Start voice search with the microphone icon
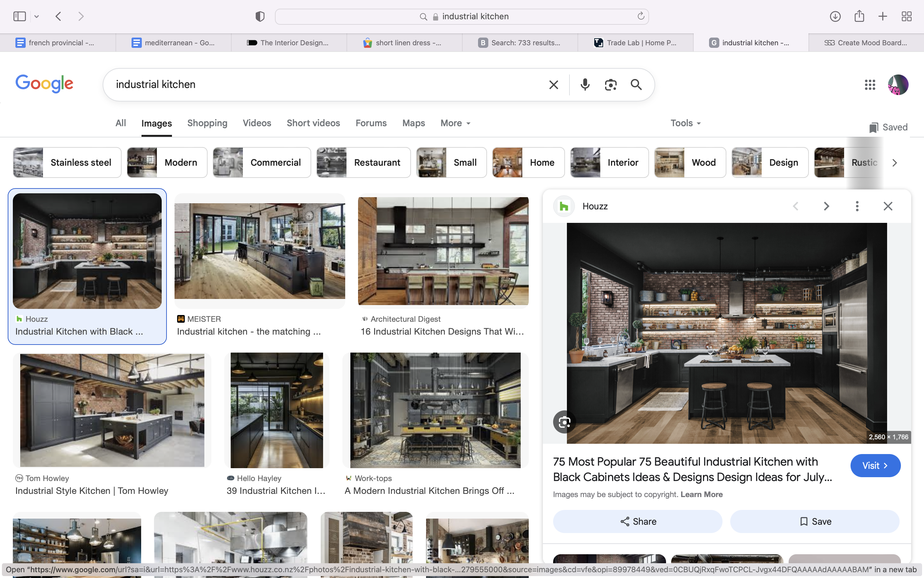The height and width of the screenshot is (578, 924). click(585, 84)
